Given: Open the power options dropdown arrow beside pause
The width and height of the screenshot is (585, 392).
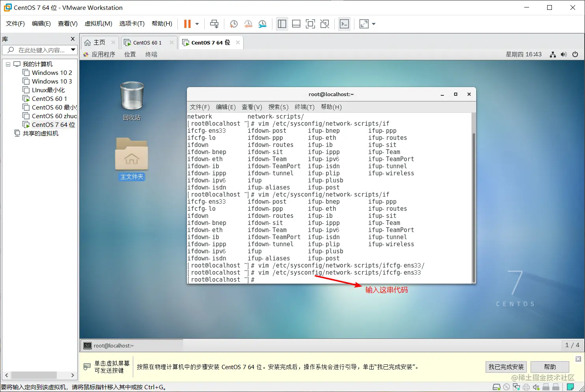Looking at the screenshot, I should pos(197,24).
